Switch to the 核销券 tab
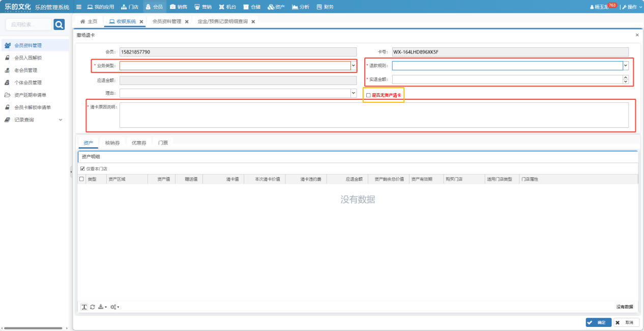 click(112, 143)
